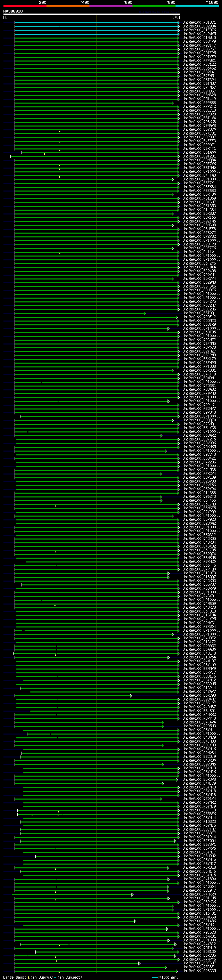
Task: Select the UniRef100_Q4Q504 entry
Action: click(199, 886)
